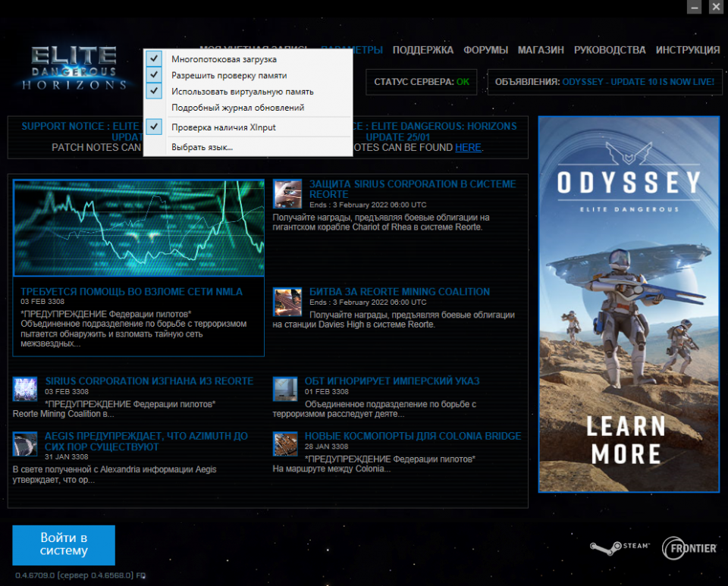Open the market graph featured news image
The image size is (728, 586).
pos(139,228)
